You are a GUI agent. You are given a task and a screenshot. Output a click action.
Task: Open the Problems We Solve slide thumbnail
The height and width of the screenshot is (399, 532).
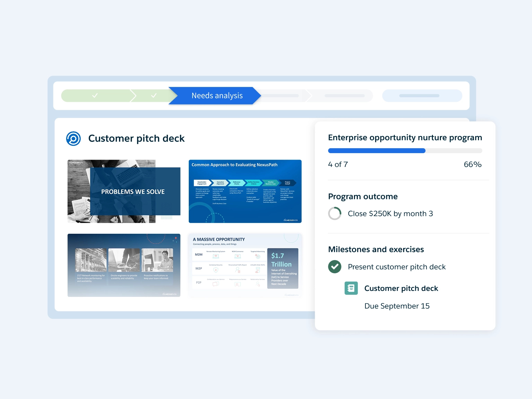pyautogui.click(x=124, y=191)
